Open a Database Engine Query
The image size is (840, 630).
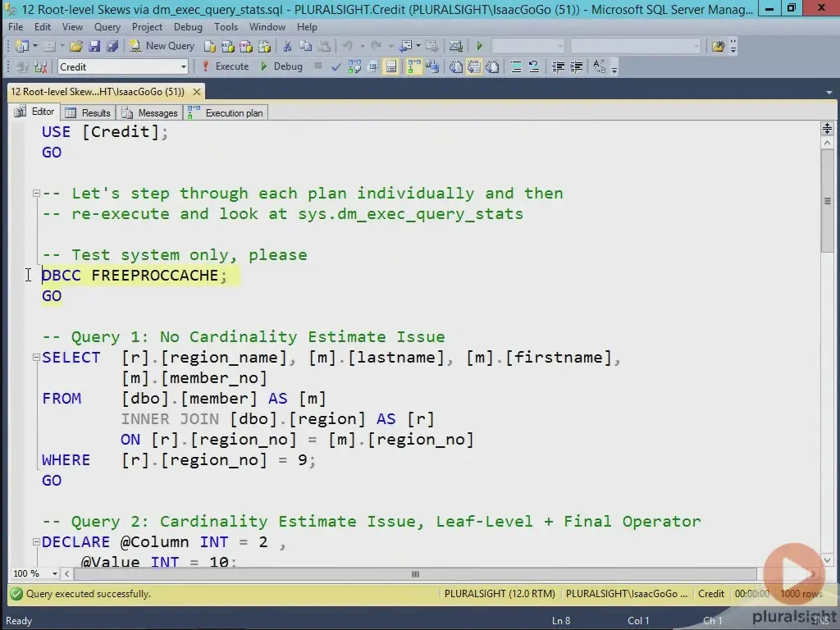point(209,46)
